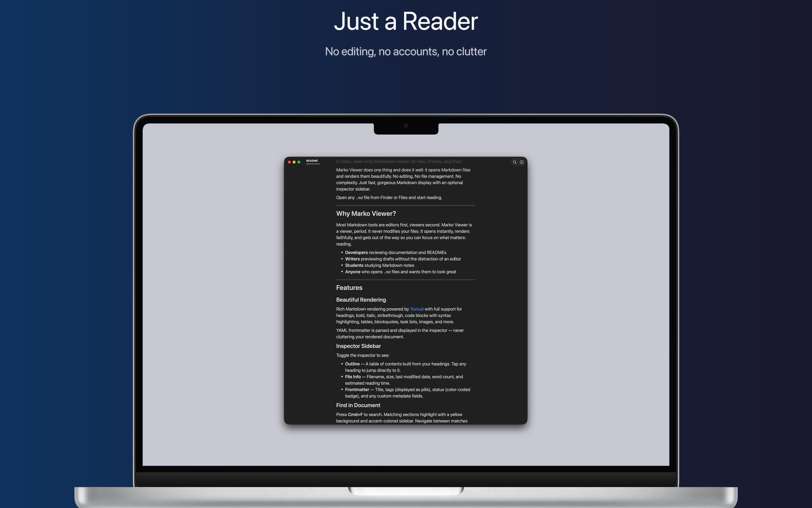This screenshot has height=508, width=812.
Task: Minimize README window using yellow button
Action: 294,162
